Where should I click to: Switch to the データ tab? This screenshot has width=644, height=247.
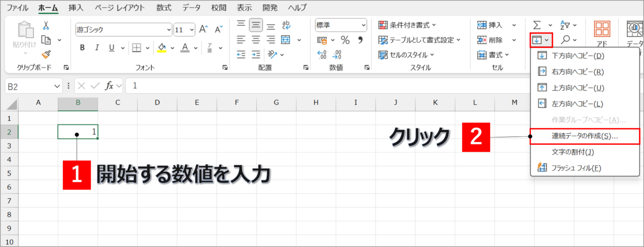pyautogui.click(x=192, y=8)
